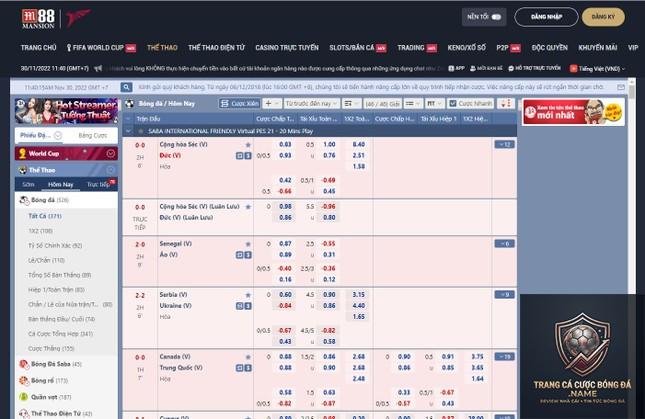Collapse the World Cup sidebar section

tap(111, 154)
